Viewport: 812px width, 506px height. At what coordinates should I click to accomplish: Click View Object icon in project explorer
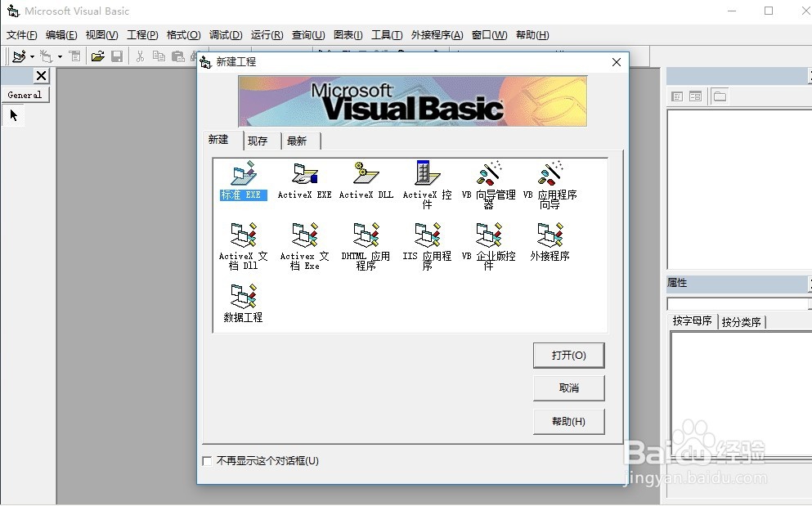[x=696, y=96]
